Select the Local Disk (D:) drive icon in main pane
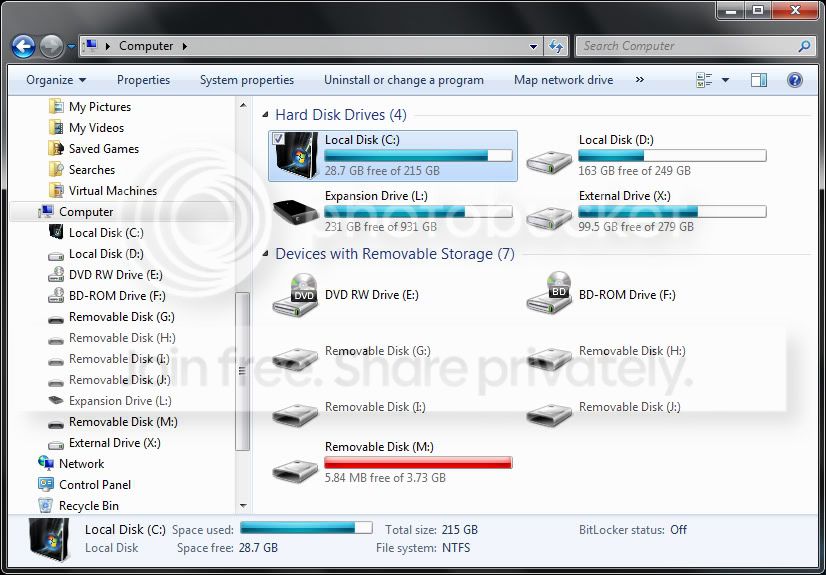The height and width of the screenshot is (575, 826). point(549,161)
